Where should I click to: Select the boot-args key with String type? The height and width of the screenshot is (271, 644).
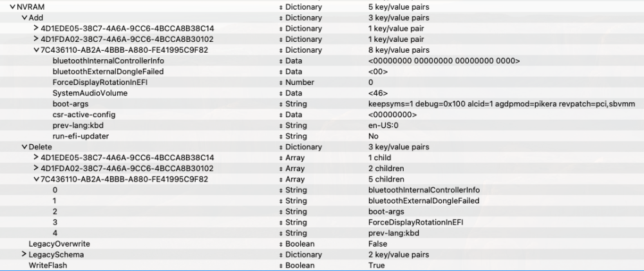[x=70, y=104]
